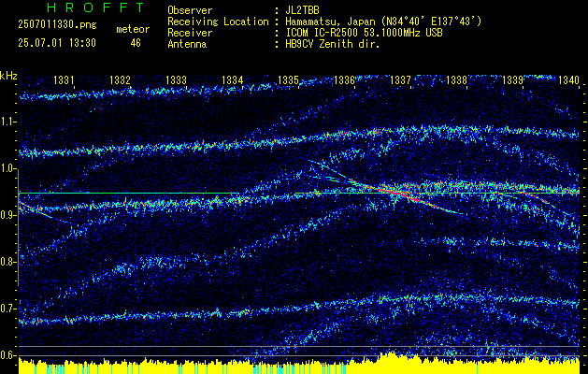Viewport: 588px width, 374px height.
Task: Click the 0.7 kHz axis label
Action: [7, 309]
